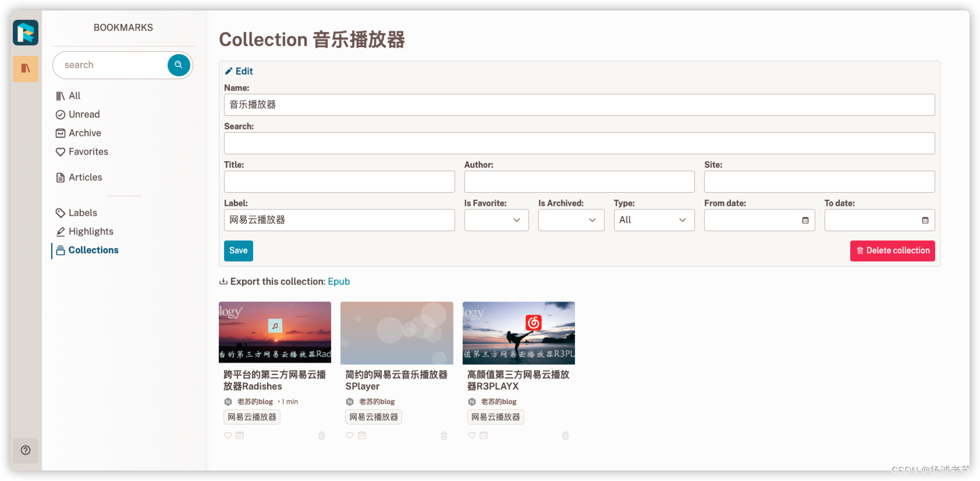Click the Site filter field

pyautogui.click(x=819, y=182)
